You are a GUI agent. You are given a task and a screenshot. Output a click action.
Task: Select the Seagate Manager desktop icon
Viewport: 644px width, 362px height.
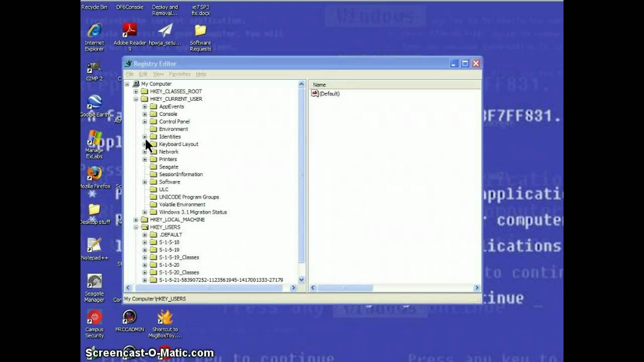coord(95,282)
